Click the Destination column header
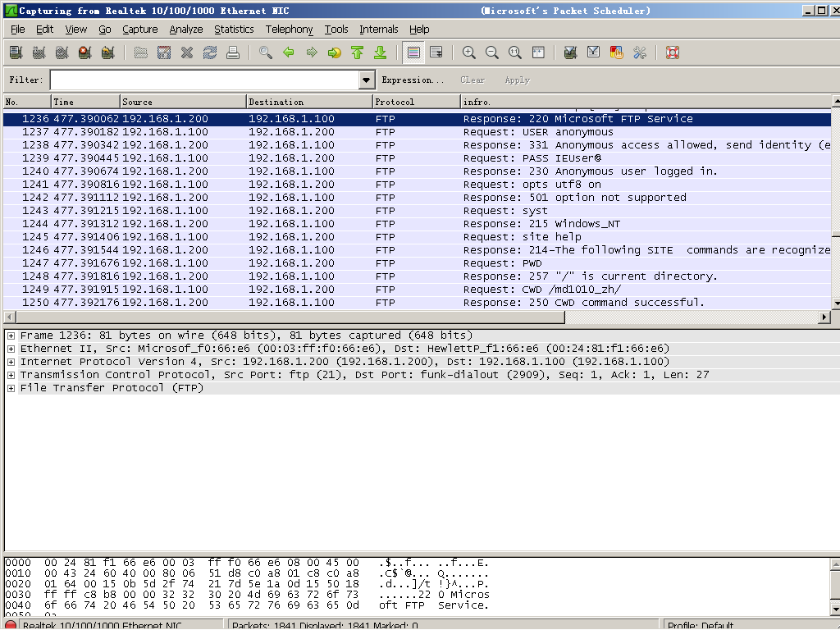The height and width of the screenshot is (630, 840). (x=309, y=102)
